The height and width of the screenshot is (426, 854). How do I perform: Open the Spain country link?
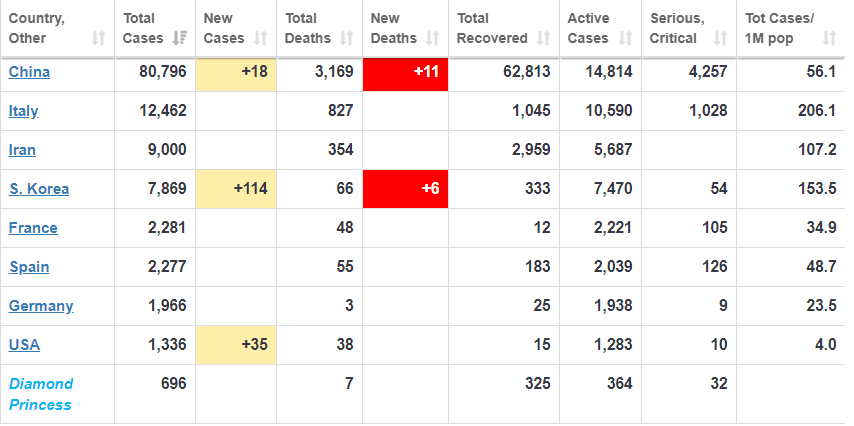coord(29,267)
